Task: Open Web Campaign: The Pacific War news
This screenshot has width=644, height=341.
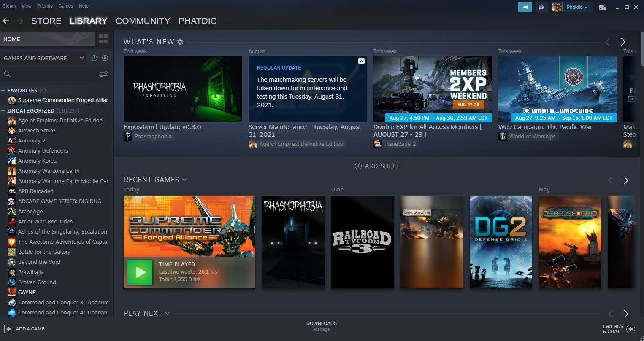Action: 545,127
